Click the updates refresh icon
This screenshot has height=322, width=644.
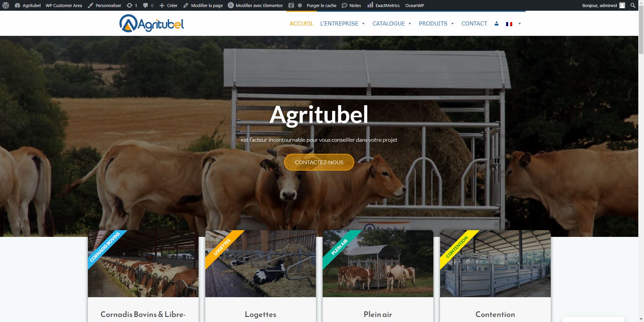(x=129, y=5)
